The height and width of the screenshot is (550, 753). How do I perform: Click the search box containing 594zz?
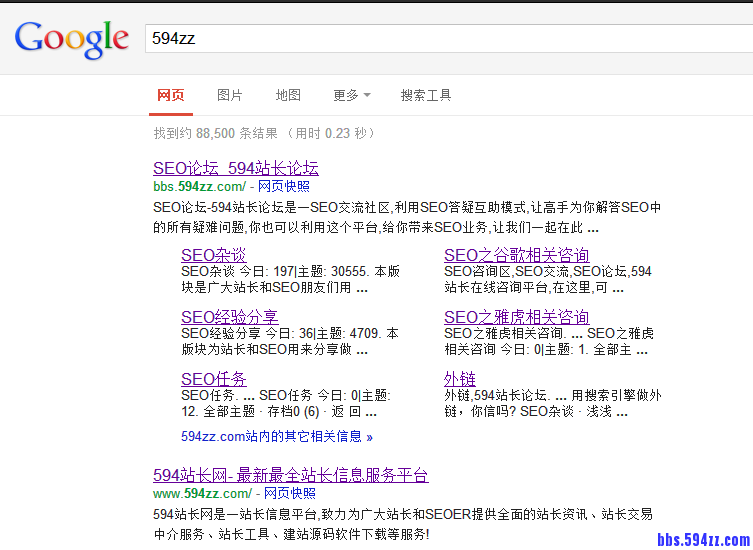pyautogui.click(x=440, y=39)
